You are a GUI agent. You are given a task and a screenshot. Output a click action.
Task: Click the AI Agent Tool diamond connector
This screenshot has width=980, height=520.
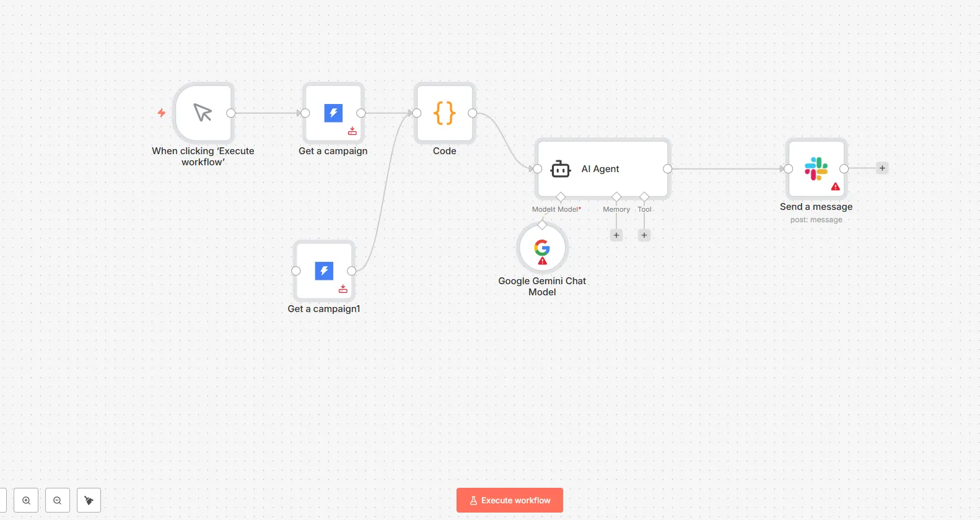tap(644, 197)
